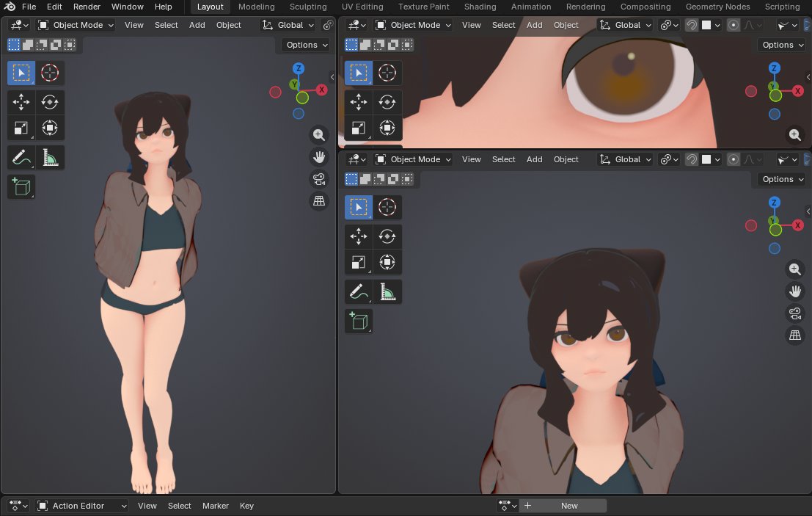Pick the Scale tool in left viewport
Screen dimensions: 812x516
(21, 128)
